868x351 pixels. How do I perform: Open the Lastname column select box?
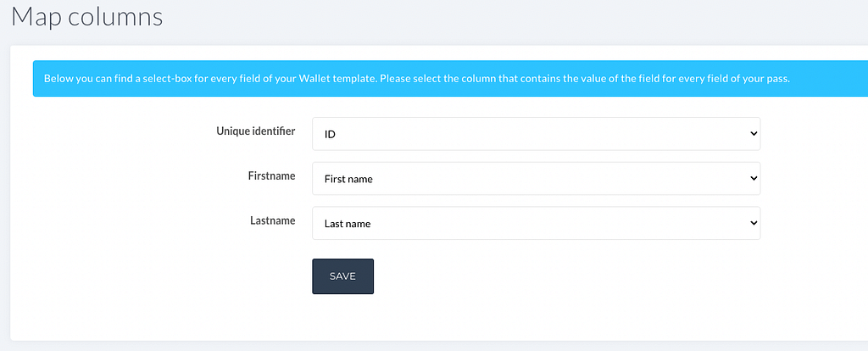click(x=536, y=223)
